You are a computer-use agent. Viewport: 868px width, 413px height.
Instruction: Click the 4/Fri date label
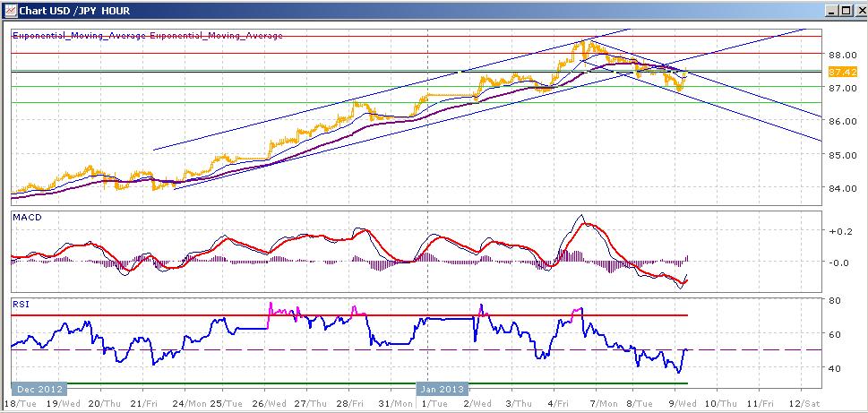pyautogui.click(x=557, y=402)
